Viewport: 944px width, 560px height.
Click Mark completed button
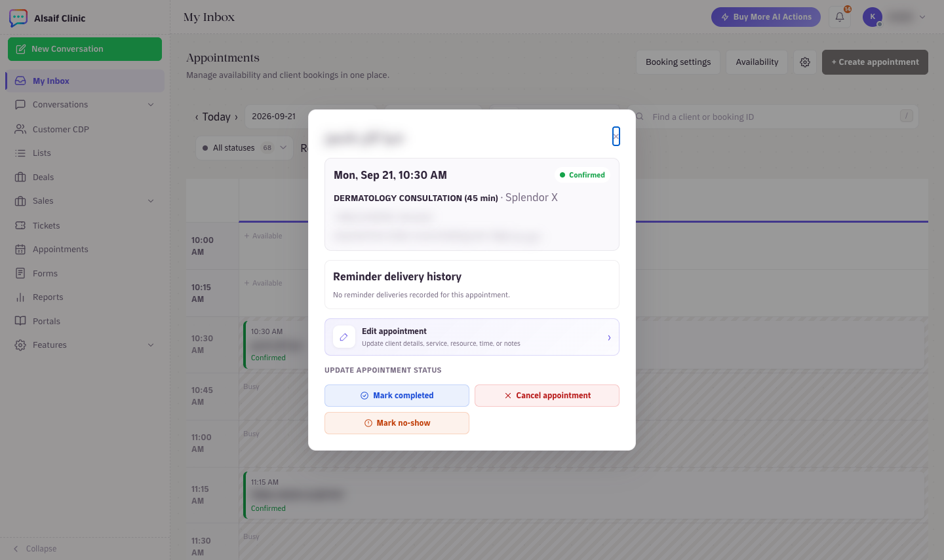397,396
